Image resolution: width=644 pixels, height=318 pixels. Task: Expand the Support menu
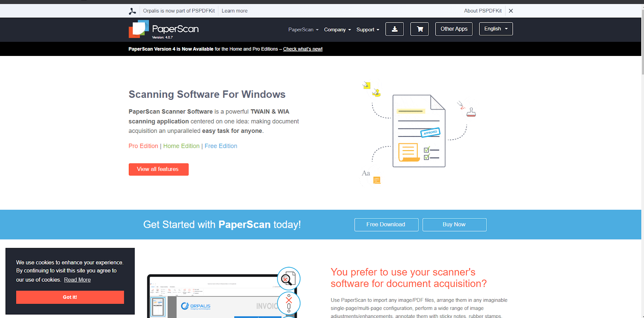367,30
